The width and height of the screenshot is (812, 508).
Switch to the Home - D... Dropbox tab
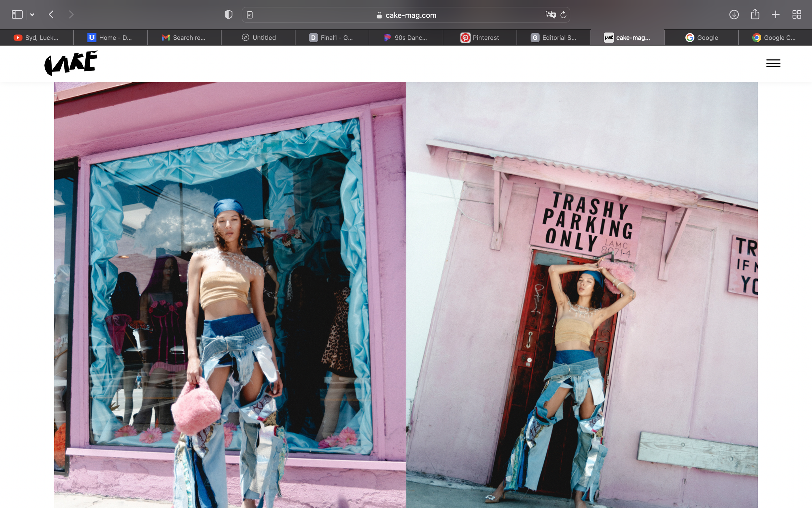[110, 38]
